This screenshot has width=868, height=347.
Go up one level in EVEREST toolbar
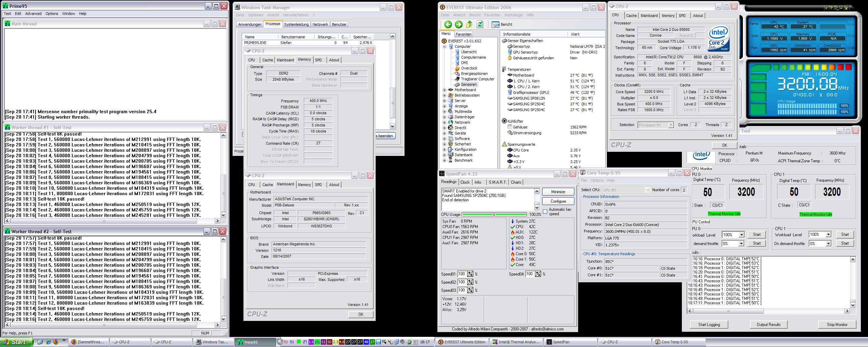tap(469, 24)
